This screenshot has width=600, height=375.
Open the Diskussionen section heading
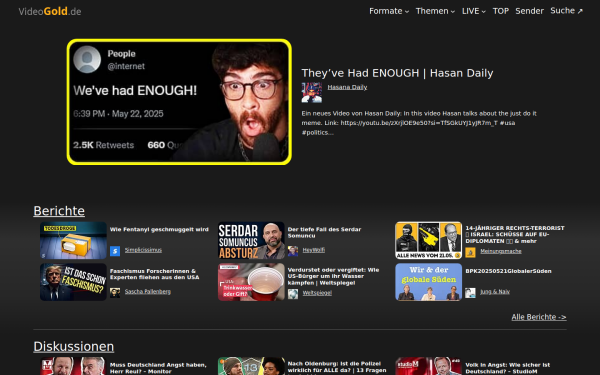point(73,346)
